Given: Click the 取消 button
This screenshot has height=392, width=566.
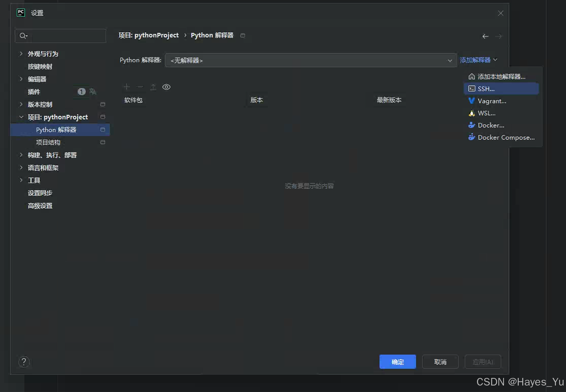Looking at the screenshot, I should tap(440, 362).
